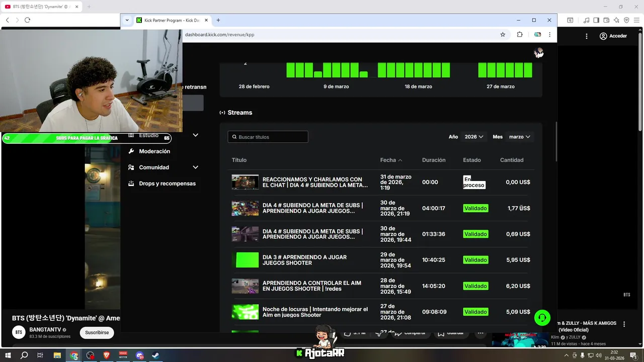The height and width of the screenshot is (362, 644).
Task: Open MÁS K AMIGOS video options menu
Action: (624, 324)
